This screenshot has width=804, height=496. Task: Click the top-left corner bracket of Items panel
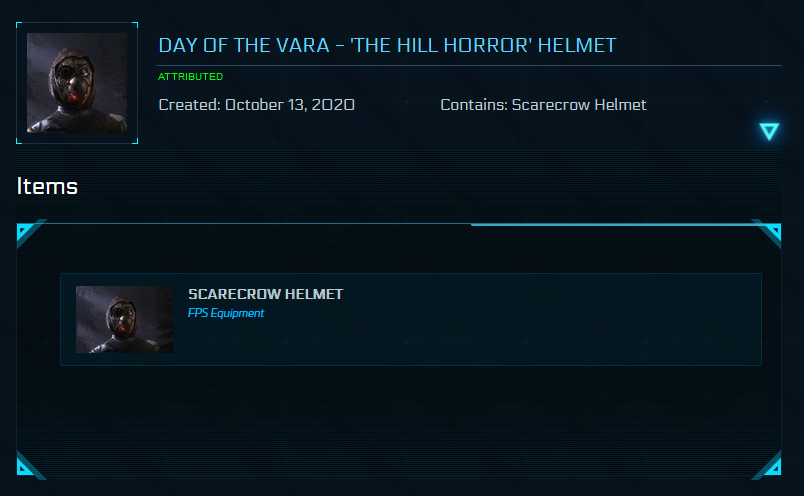coord(25,233)
